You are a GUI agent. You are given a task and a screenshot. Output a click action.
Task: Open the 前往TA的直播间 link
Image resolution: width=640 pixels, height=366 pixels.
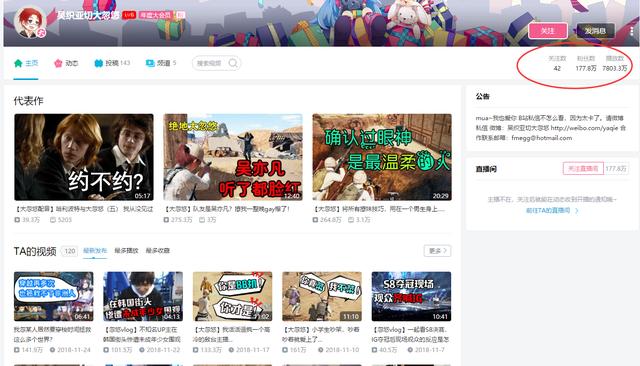pyautogui.click(x=548, y=211)
